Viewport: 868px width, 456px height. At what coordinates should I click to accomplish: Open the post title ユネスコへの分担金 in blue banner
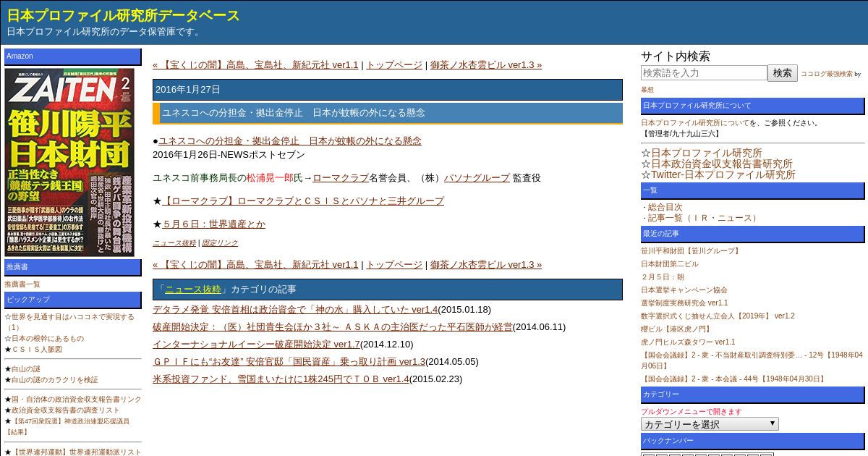click(294, 113)
